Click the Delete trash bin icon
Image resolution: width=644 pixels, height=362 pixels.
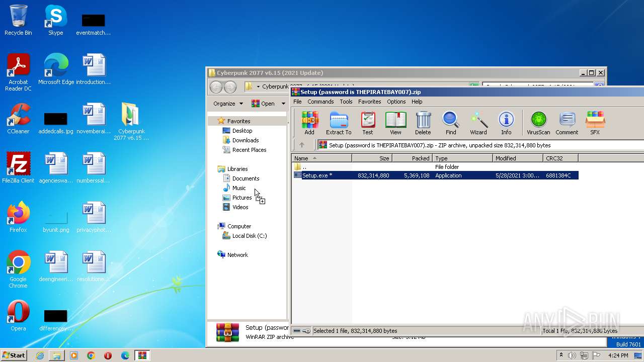[x=423, y=123]
